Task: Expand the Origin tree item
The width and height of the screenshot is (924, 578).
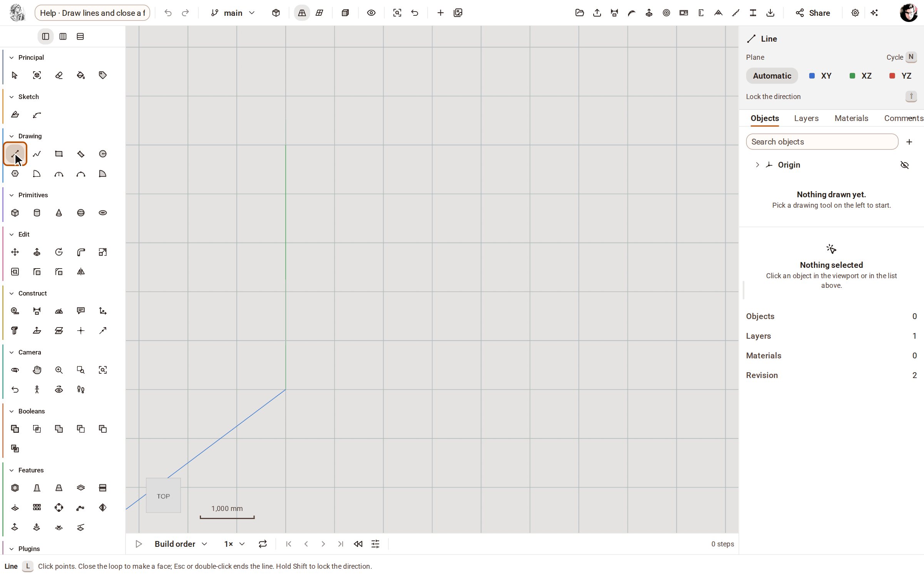Action: [757, 165]
